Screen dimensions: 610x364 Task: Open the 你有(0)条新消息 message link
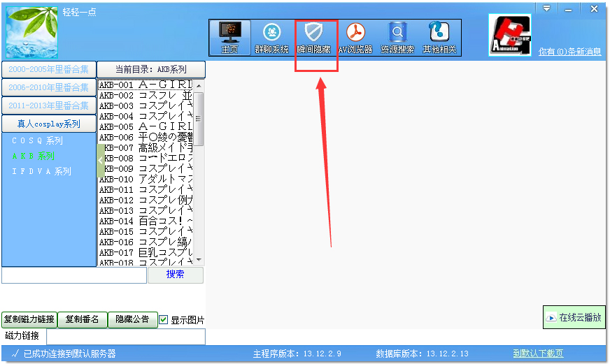pyautogui.click(x=569, y=52)
